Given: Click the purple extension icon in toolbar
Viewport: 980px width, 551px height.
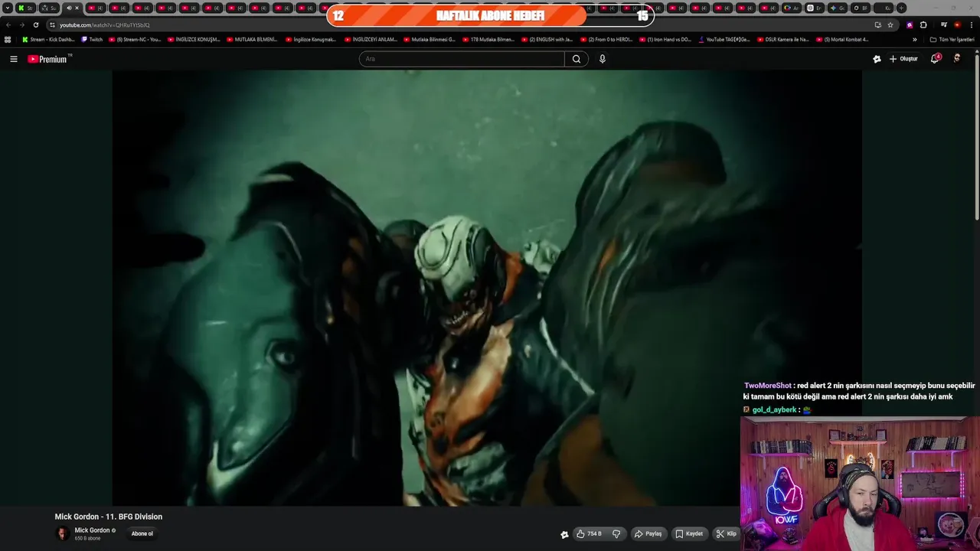Looking at the screenshot, I should (910, 25).
